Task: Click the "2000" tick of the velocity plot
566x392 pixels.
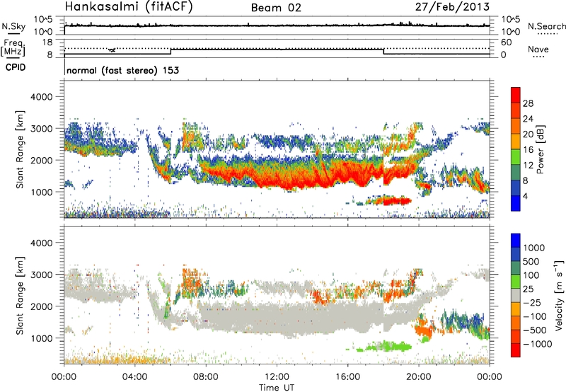Action: [x=41, y=306]
